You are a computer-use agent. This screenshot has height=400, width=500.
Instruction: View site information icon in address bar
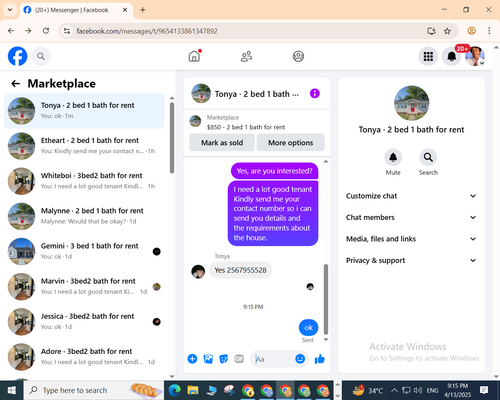[67, 31]
